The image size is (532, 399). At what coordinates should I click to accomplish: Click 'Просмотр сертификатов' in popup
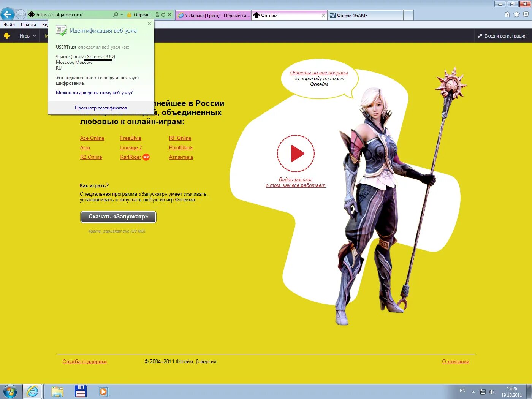[101, 108]
